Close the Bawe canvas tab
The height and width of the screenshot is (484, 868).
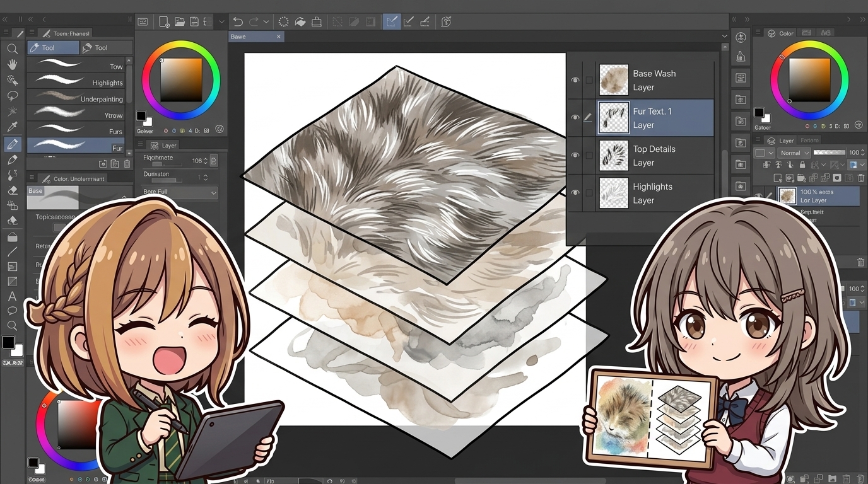tap(279, 37)
